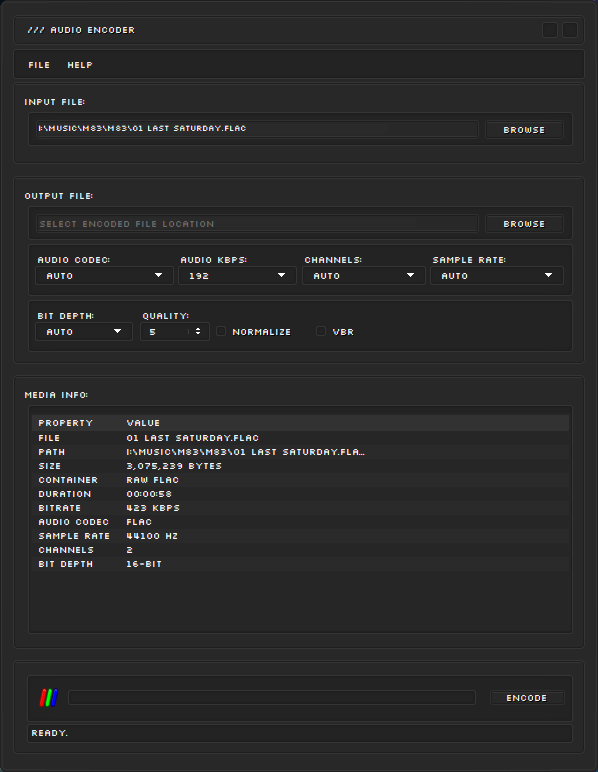The width and height of the screenshot is (598, 772).
Task: Browse for output file location
Action: (524, 224)
